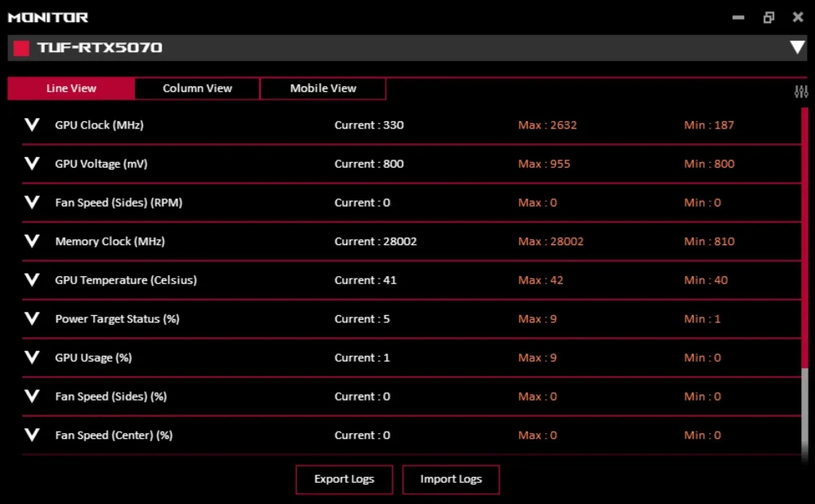This screenshot has height=504, width=815.
Task: Expand the Fan Speed (Sides) (%) row
Action: [33, 396]
